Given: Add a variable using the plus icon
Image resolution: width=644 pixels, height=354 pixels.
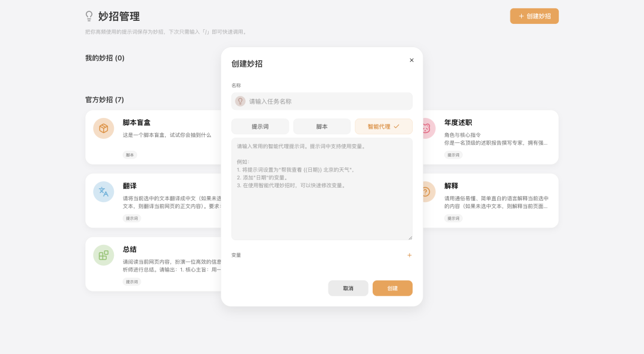Looking at the screenshot, I should pyautogui.click(x=409, y=255).
